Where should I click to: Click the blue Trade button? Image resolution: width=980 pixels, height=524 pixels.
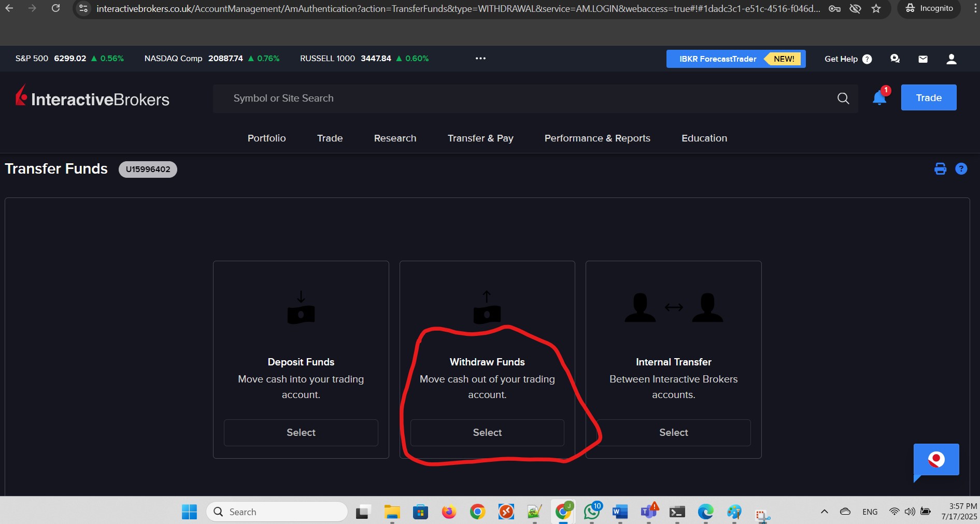coord(929,97)
